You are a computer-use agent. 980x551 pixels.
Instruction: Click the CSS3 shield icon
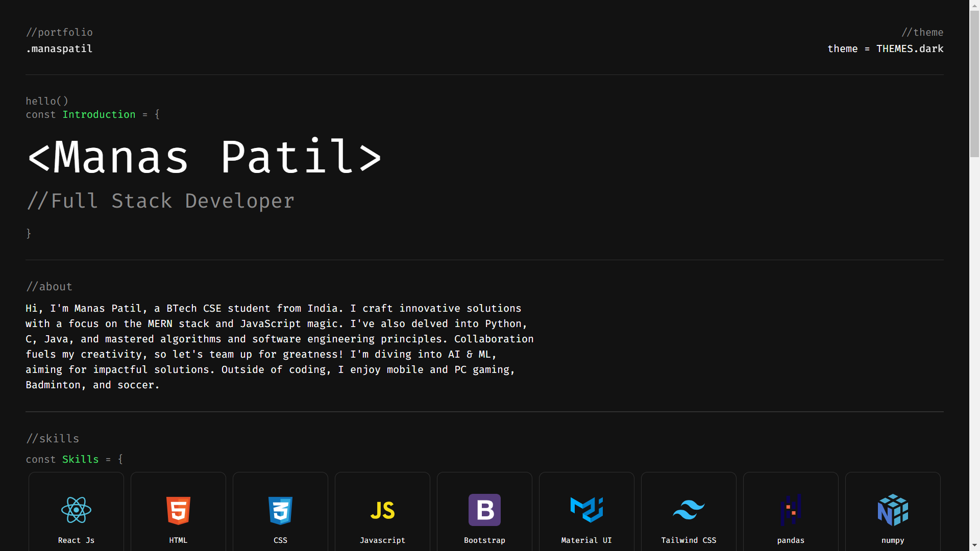(x=280, y=510)
